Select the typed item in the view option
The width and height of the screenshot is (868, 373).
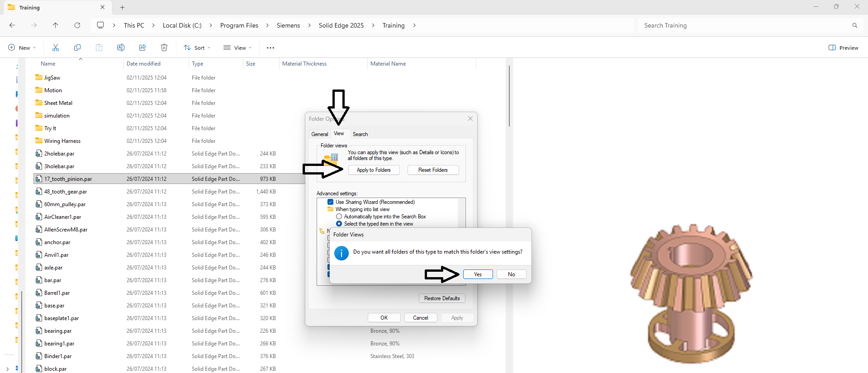339,224
